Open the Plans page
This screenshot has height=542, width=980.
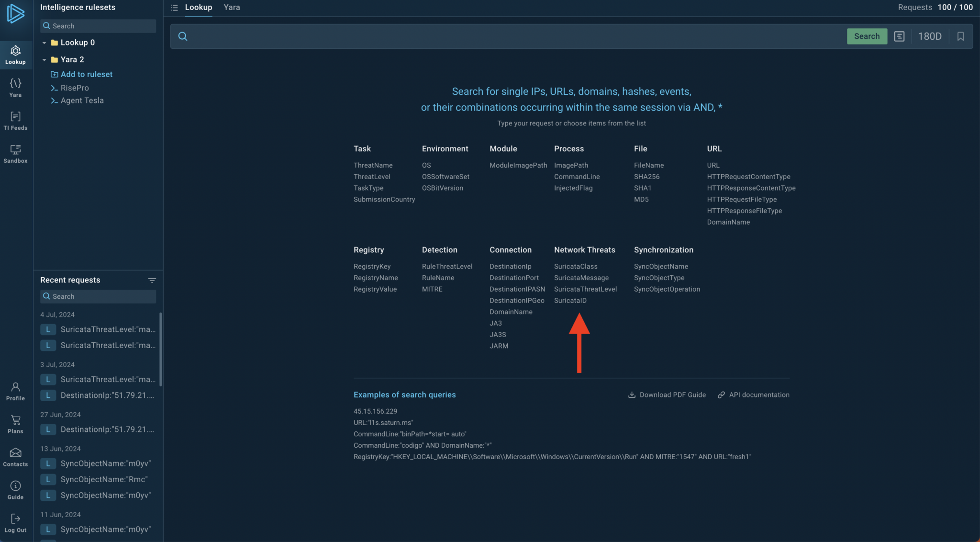click(x=15, y=424)
